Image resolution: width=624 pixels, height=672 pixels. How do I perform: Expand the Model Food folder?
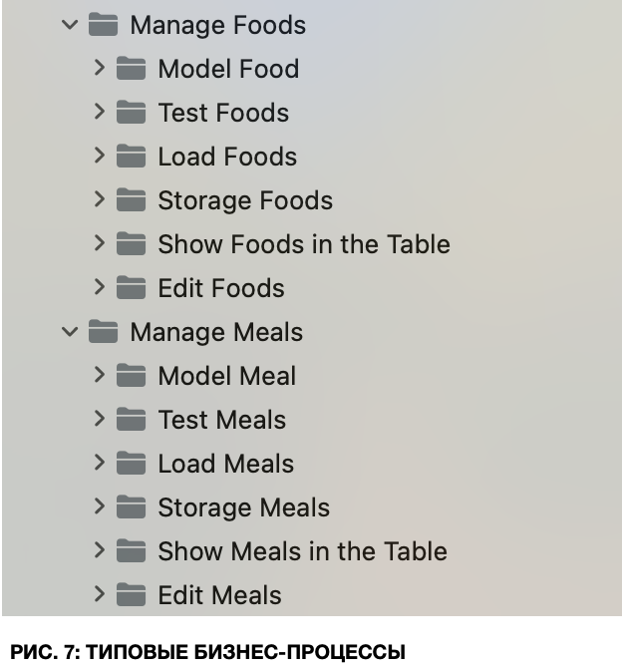[99, 68]
